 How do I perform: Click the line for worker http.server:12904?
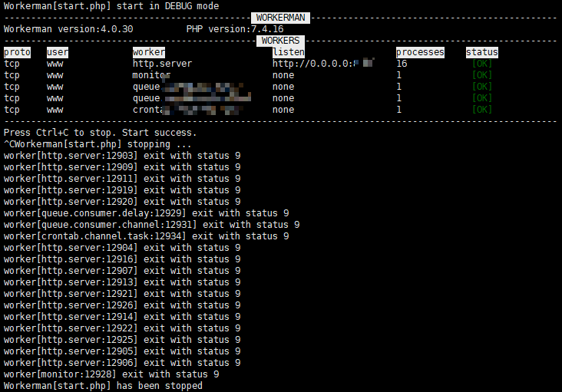pyautogui.click(x=122, y=248)
